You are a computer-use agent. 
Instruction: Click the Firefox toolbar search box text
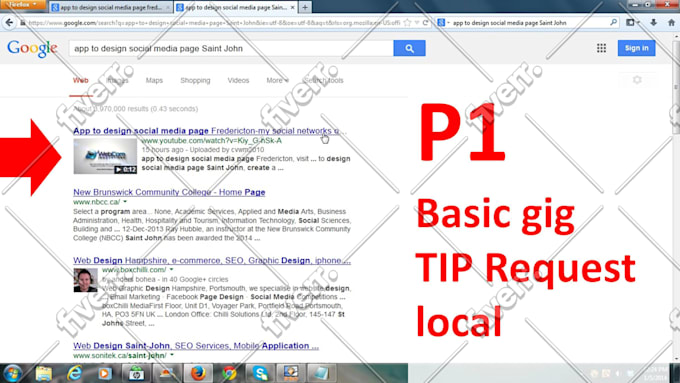tap(510, 23)
